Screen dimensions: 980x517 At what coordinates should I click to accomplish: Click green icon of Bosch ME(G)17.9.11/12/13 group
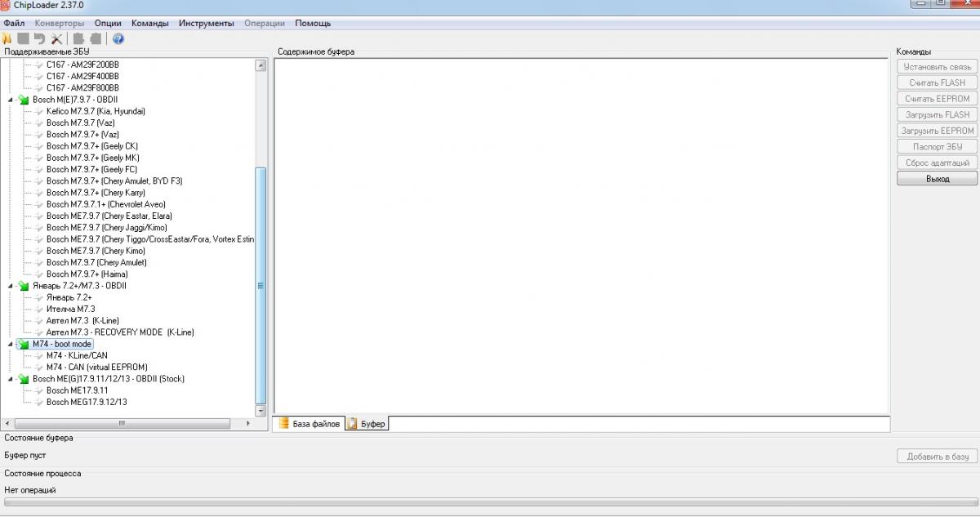coord(24,379)
